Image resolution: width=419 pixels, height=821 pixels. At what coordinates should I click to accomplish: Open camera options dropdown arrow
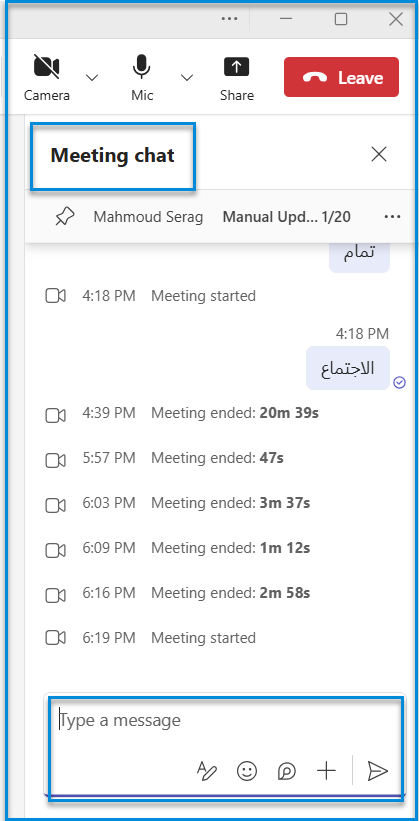(92, 77)
